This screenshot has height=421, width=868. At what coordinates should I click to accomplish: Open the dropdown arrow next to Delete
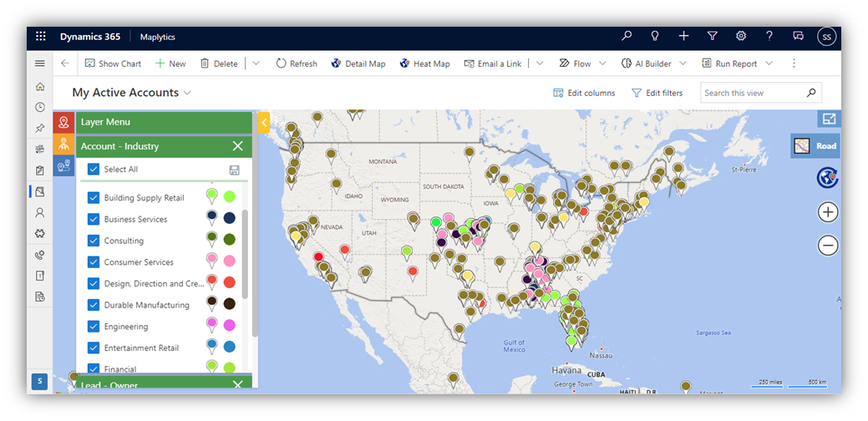click(x=256, y=63)
